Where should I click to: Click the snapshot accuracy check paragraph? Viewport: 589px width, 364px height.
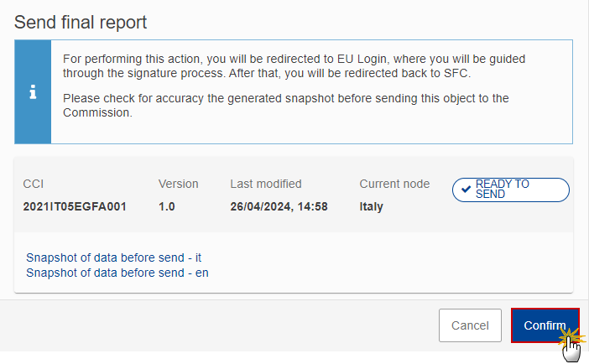tap(286, 106)
